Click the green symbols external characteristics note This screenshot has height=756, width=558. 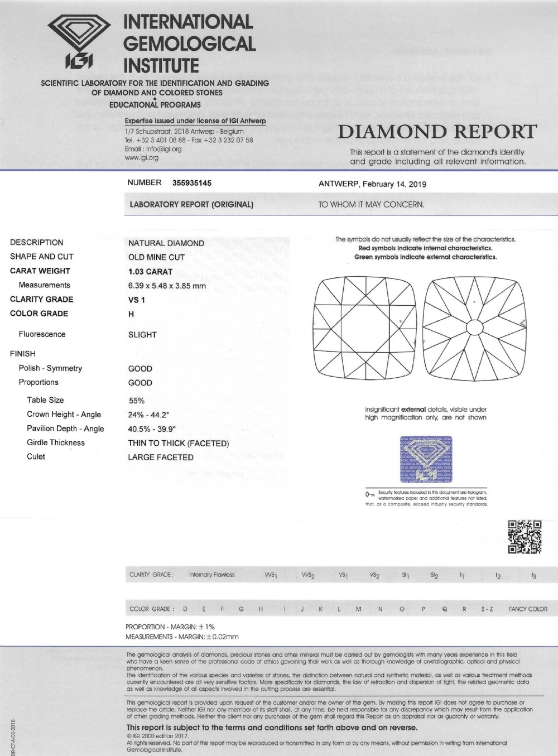(x=425, y=257)
